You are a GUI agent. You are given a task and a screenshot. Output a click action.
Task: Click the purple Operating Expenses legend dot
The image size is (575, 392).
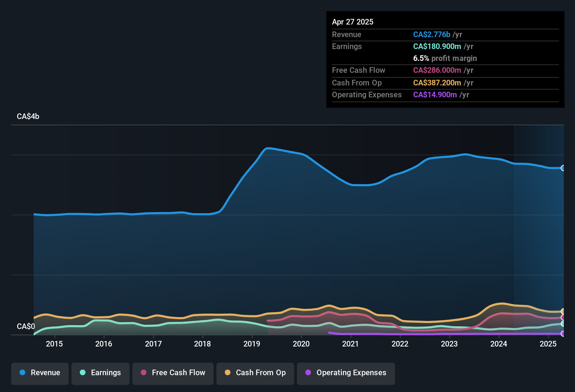(308, 373)
